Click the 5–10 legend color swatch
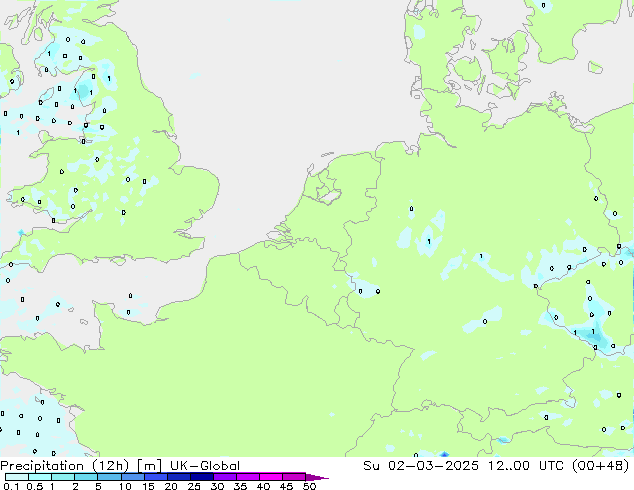Image resolution: width=634 pixels, height=490 pixels. coord(109,477)
